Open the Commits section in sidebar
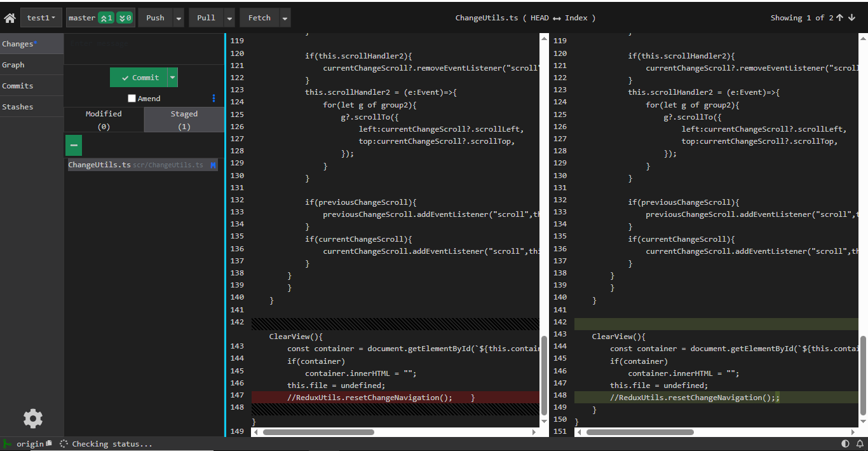The height and width of the screenshot is (451, 868). (32, 86)
